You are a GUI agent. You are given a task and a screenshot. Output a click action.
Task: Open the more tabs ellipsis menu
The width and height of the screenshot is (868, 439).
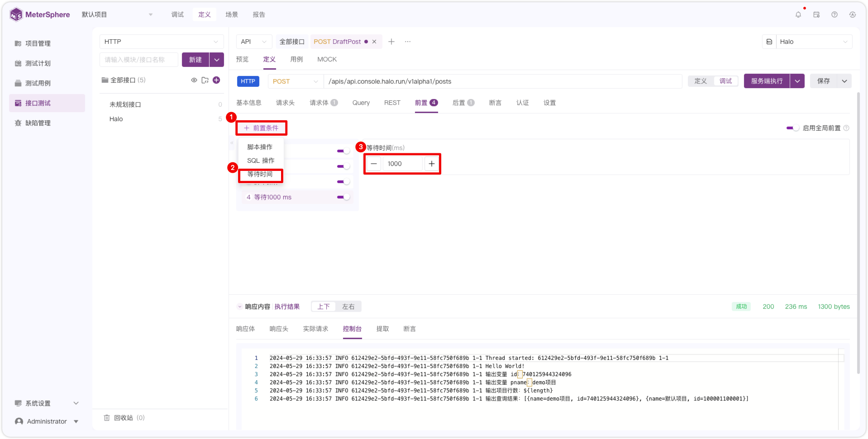[408, 42]
